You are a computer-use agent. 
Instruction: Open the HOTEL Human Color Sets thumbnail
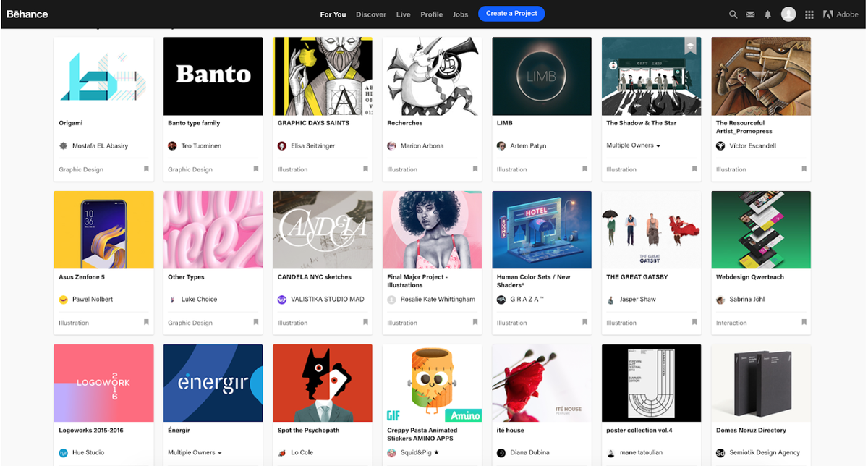tap(542, 230)
